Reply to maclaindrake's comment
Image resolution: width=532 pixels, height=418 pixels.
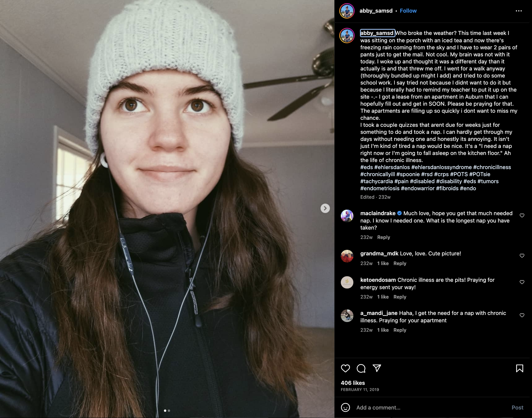pyautogui.click(x=383, y=237)
